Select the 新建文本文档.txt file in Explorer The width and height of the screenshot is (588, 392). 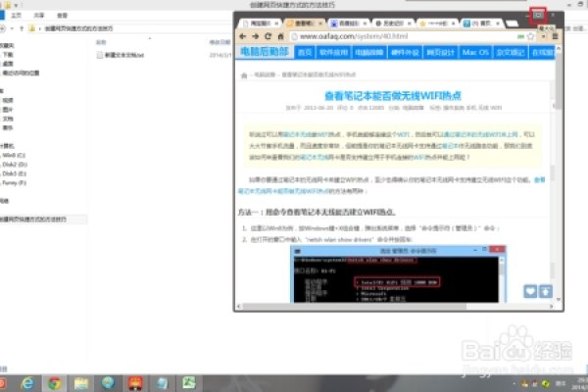pyautogui.click(x=121, y=55)
